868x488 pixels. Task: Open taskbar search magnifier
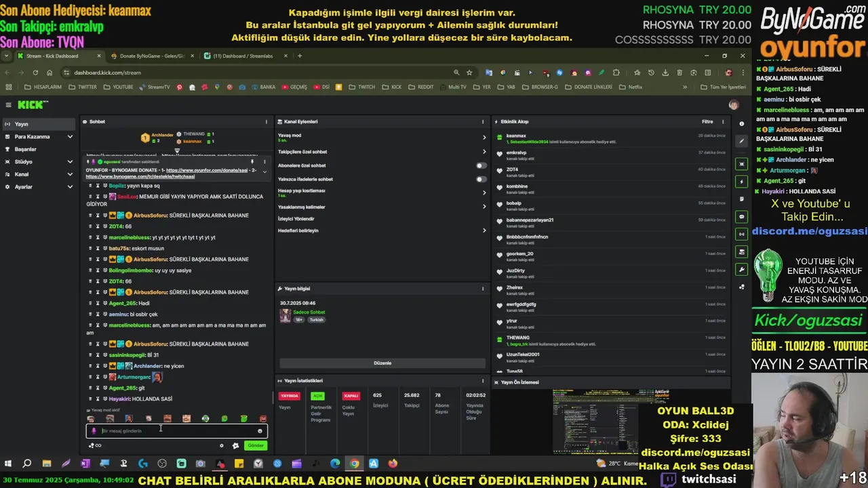(27, 464)
